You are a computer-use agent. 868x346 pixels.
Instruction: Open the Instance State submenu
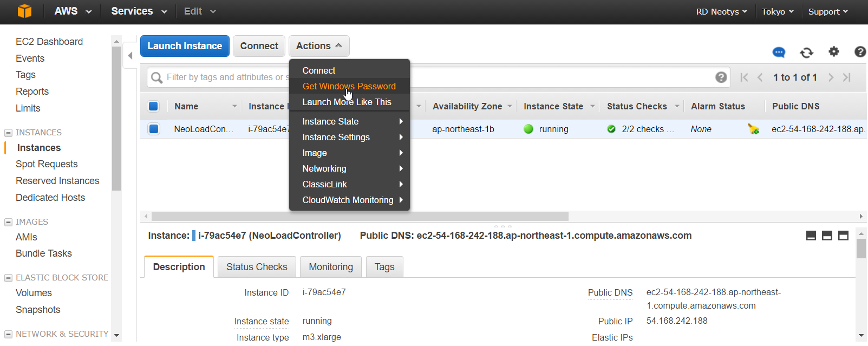pyautogui.click(x=349, y=121)
